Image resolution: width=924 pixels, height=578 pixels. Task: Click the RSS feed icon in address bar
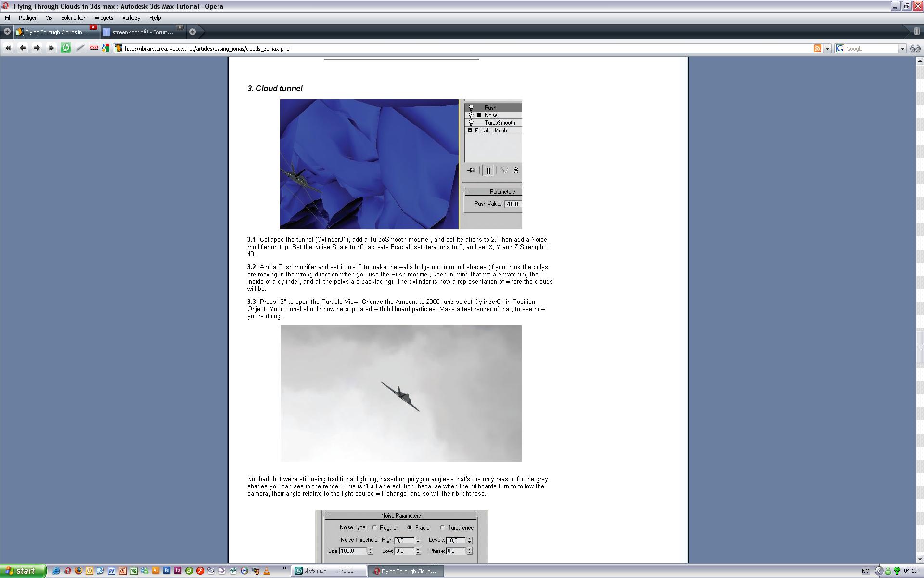coord(817,48)
